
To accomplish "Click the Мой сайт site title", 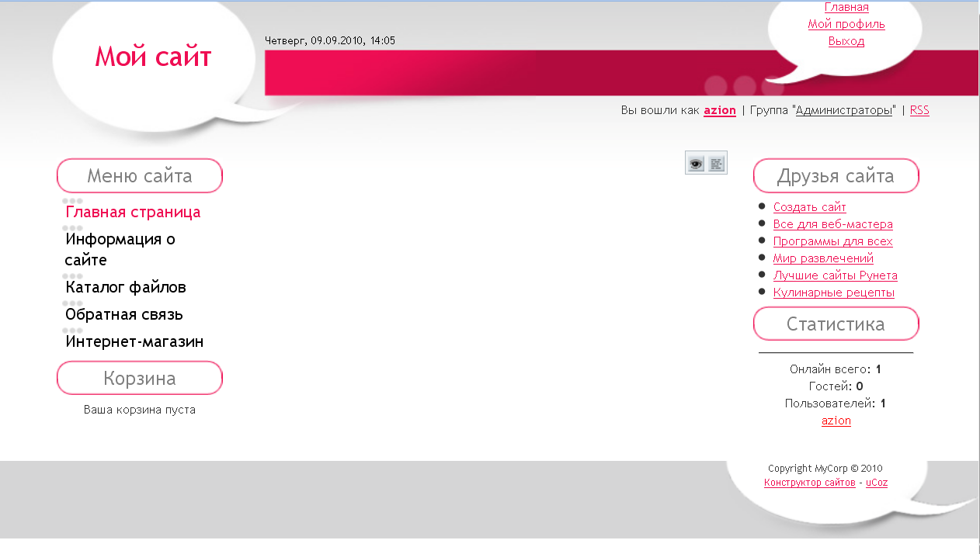I will pyautogui.click(x=153, y=57).
